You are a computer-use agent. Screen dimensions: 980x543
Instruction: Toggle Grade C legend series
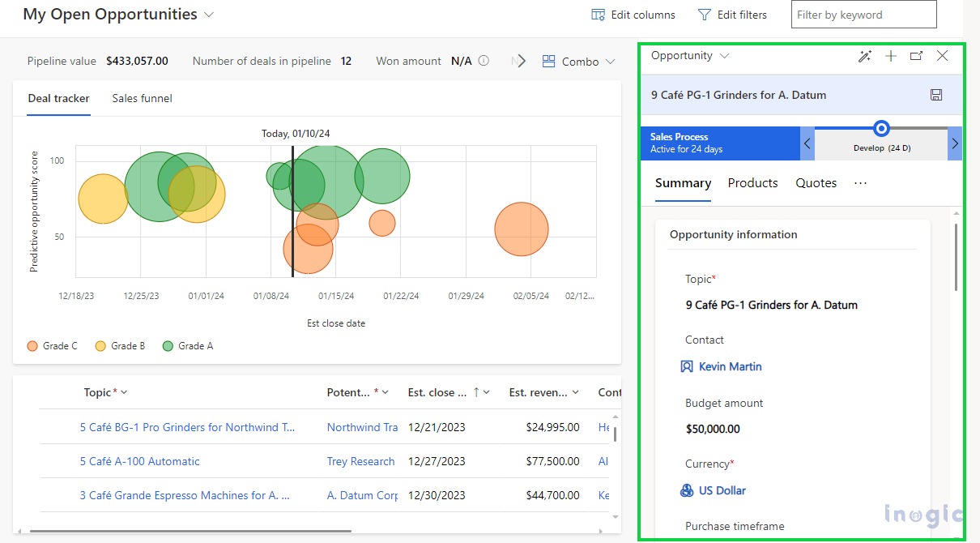click(53, 346)
